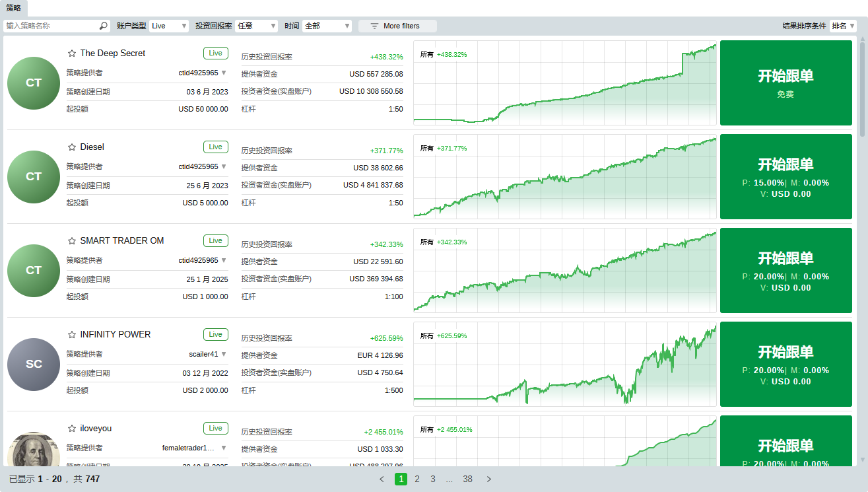Click USD 10 308 550.58 investor funds
The width and height of the screenshot is (868, 492).
(x=371, y=92)
